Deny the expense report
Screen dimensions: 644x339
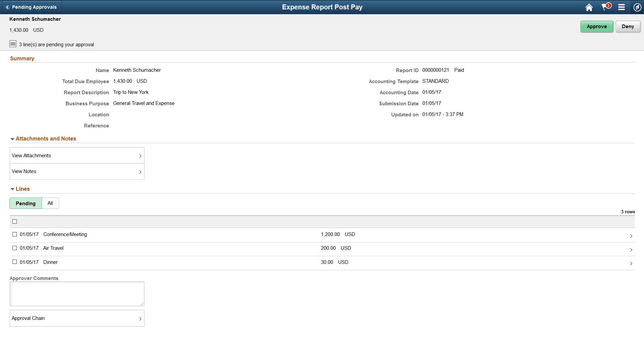(628, 26)
